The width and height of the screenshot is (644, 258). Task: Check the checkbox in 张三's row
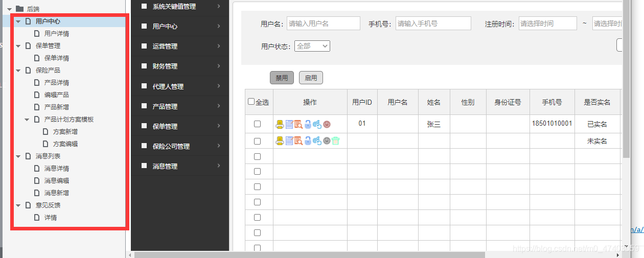(x=258, y=124)
